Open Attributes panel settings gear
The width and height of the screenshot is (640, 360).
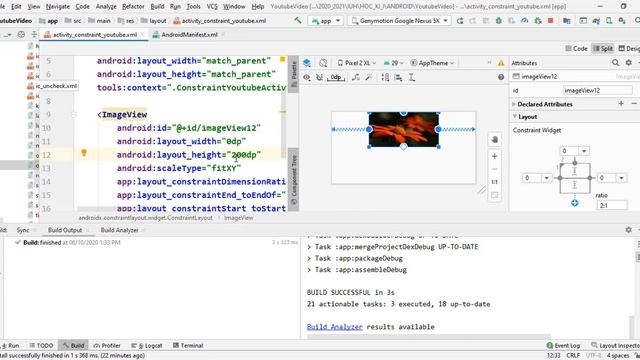(629, 63)
